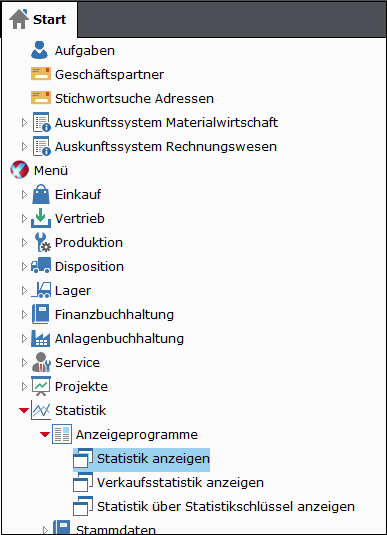This screenshot has width=387, height=535.
Task: Click the Lager forklift icon
Action: pyautogui.click(x=41, y=290)
